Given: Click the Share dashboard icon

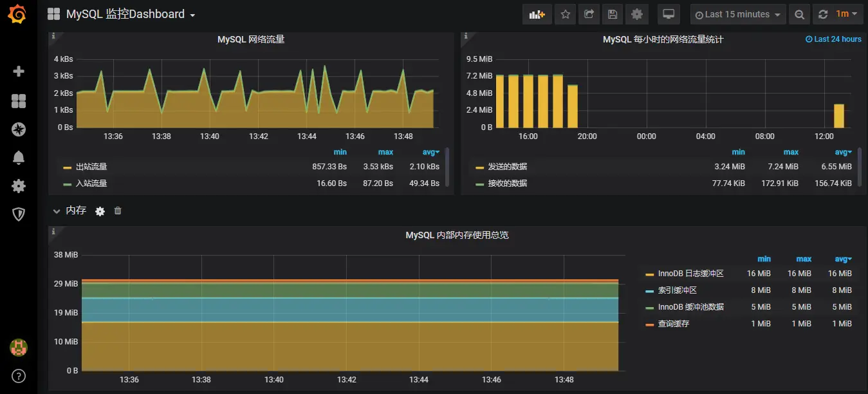Looking at the screenshot, I should point(588,14).
